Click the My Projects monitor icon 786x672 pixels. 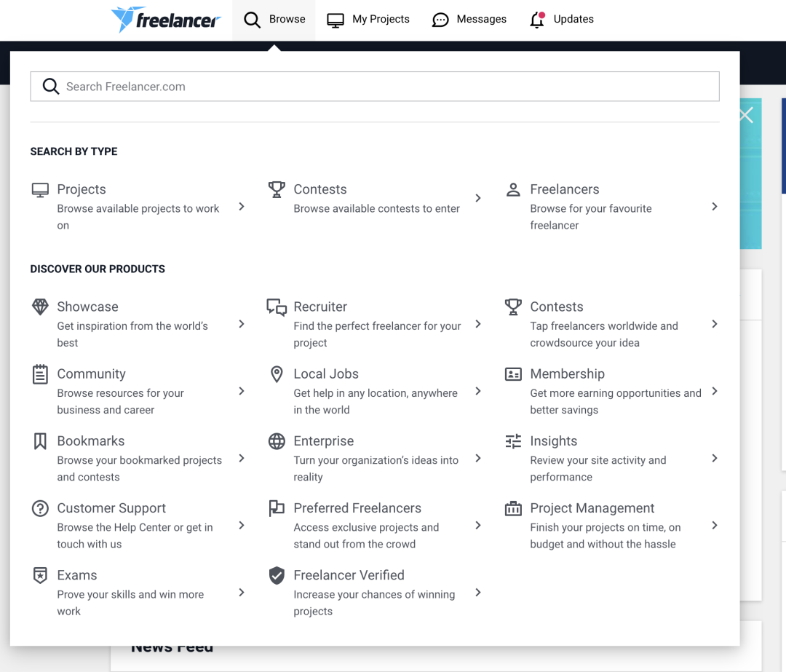tap(336, 20)
